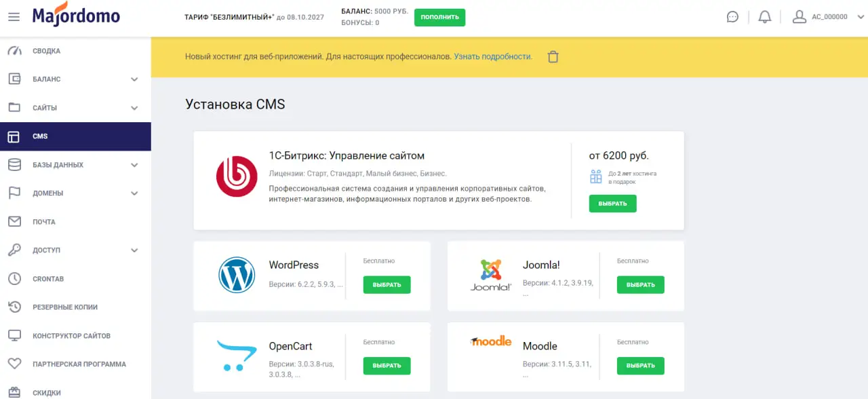
Task: Dismiss banner with the trash icon
Action: coord(553,57)
